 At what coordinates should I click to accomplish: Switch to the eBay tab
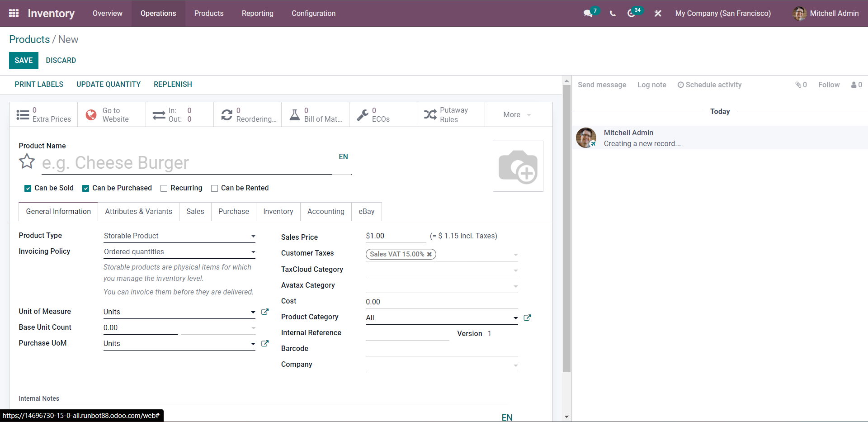click(x=367, y=211)
